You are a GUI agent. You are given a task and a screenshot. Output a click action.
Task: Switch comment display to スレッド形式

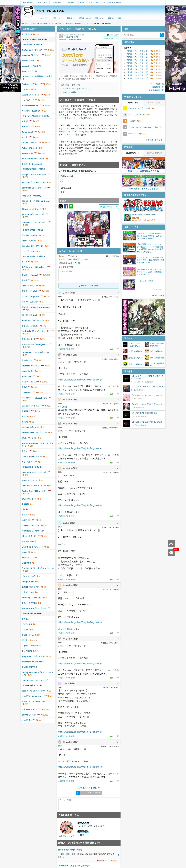[x=73, y=259]
